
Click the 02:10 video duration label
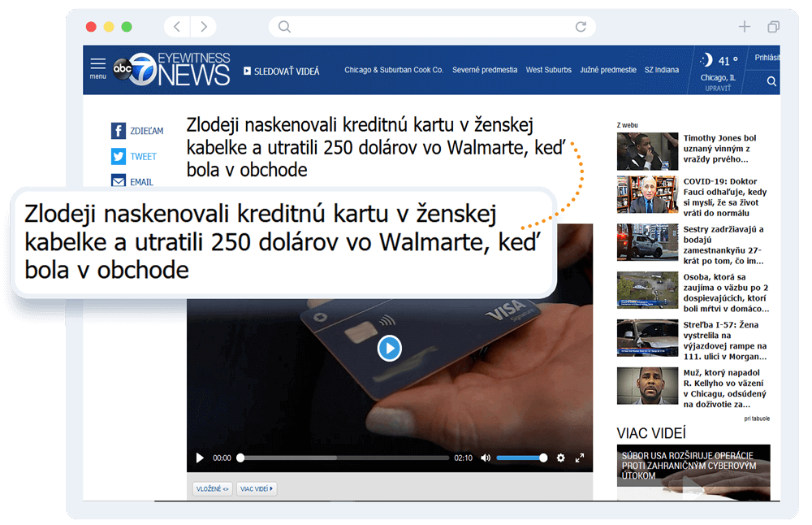pos(463,458)
